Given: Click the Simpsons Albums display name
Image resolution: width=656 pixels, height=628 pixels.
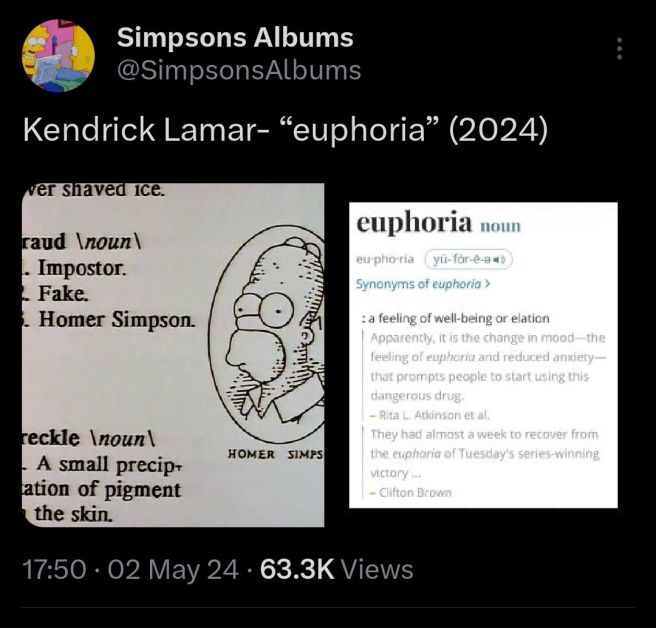Looking at the screenshot, I should coord(235,37).
